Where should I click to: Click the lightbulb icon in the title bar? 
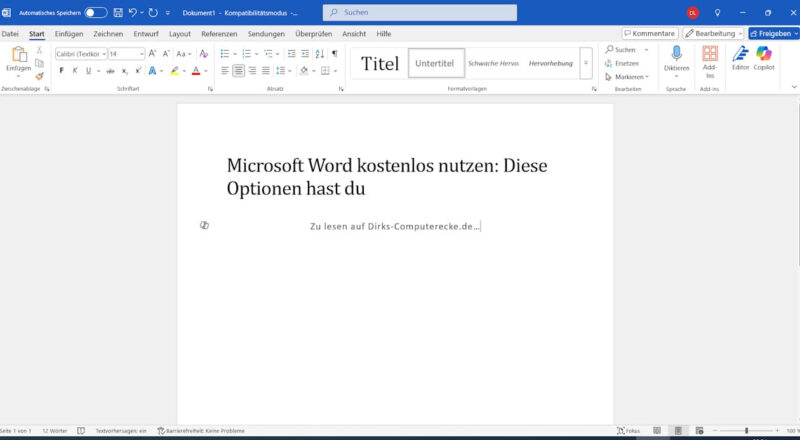(717, 13)
